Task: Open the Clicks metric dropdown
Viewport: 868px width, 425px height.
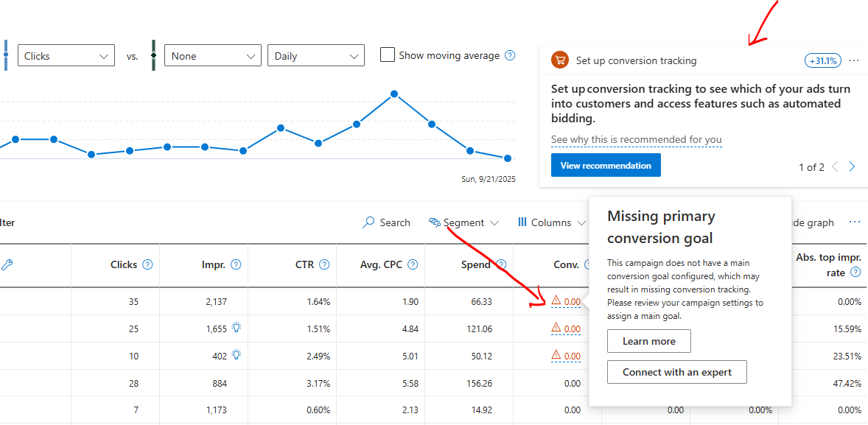Action: coord(66,55)
